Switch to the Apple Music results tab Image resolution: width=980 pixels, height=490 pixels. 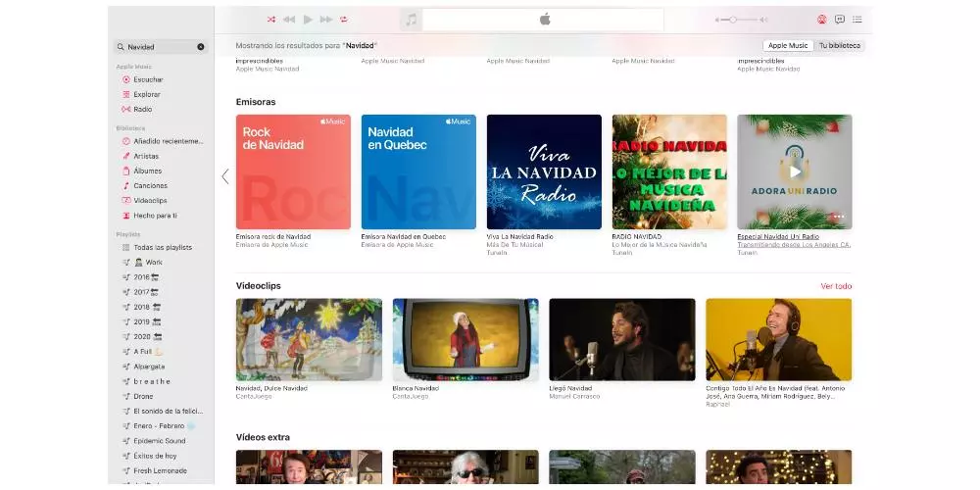coord(788,46)
